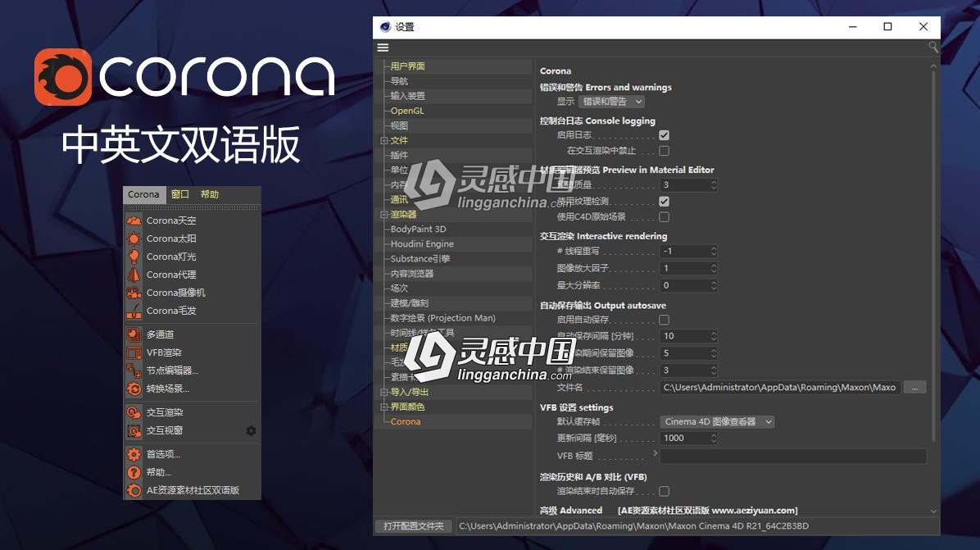Screen dimensions: 980x550
Task: Select Substance引擎 in settings tree
Action: coord(420,259)
